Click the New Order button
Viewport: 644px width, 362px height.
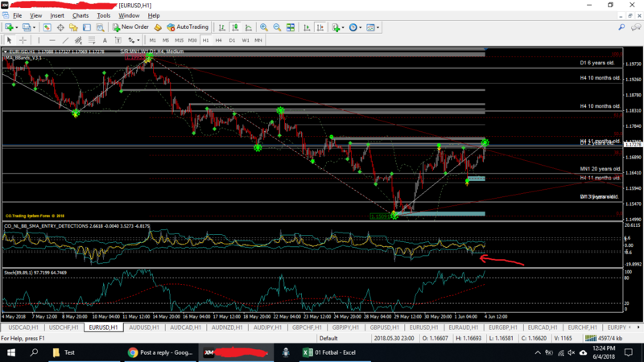(130, 27)
